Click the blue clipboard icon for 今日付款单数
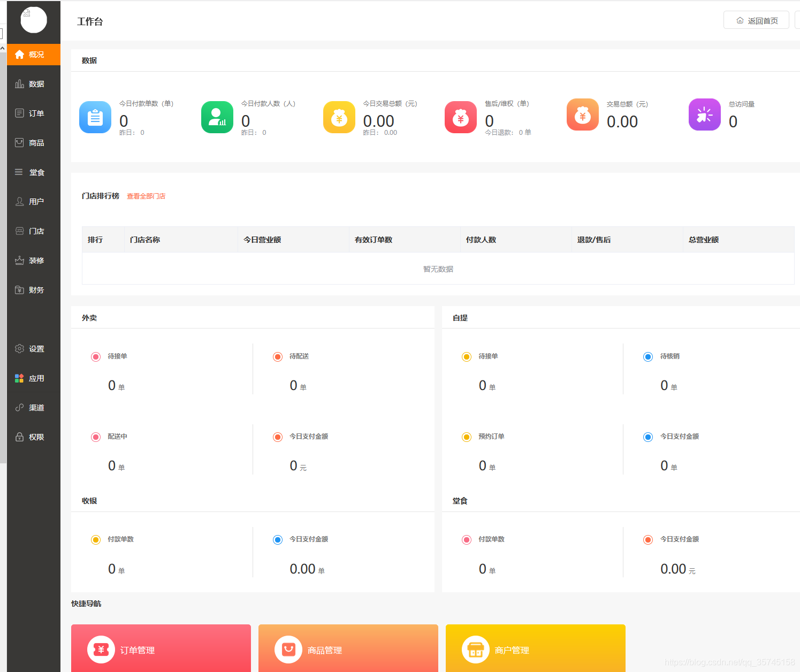 (95, 117)
